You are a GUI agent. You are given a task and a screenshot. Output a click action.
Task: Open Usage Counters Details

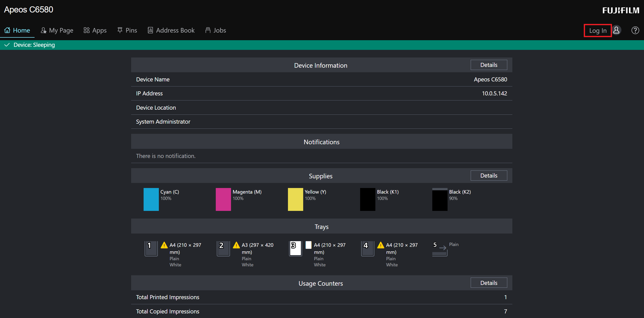tap(488, 283)
